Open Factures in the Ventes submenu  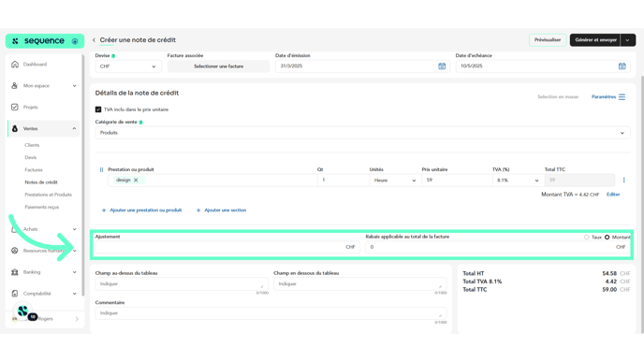[x=34, y=169]
